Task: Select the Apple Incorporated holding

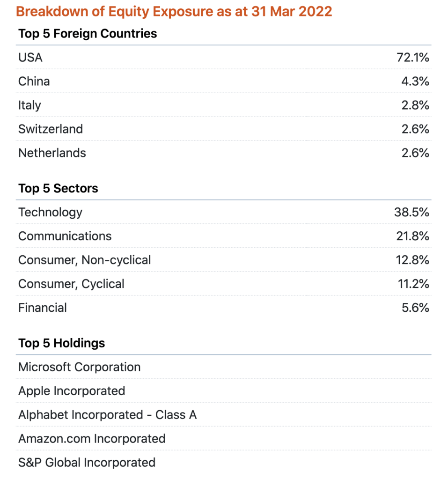Action: pos(72,391)
